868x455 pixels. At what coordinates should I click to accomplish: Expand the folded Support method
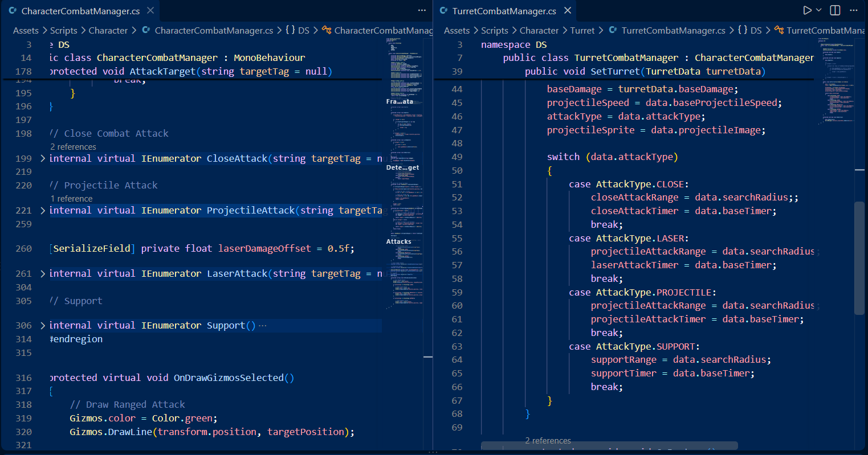pos(43,325)
